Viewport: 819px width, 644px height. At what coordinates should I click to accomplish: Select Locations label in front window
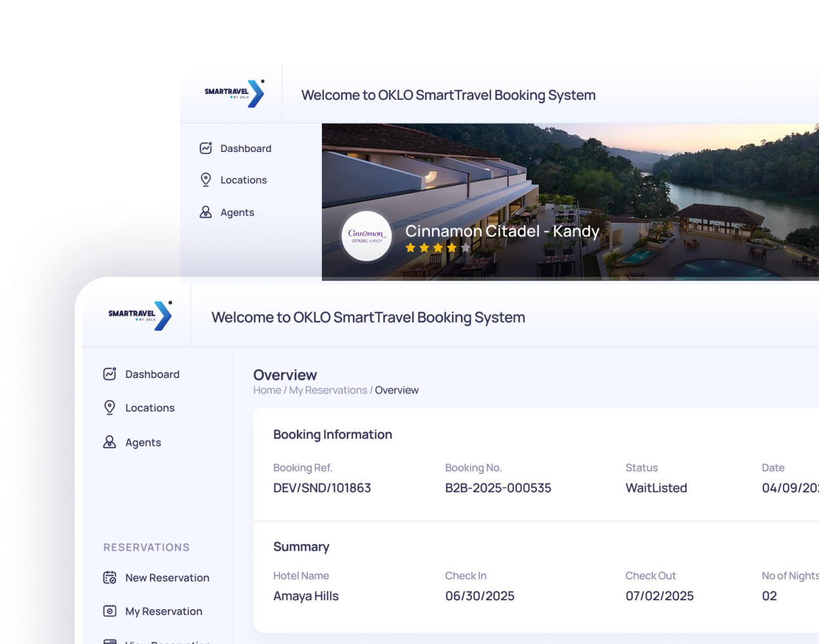150,408
